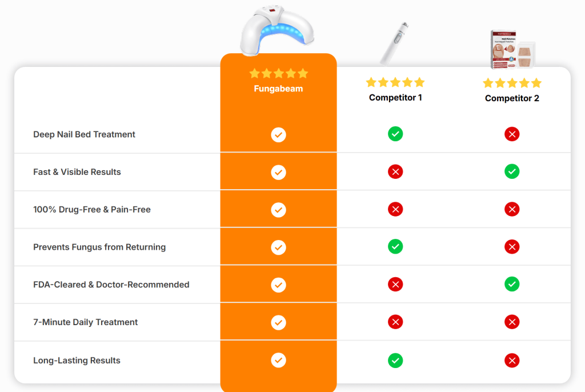Click Competitor 1 red X for 7-Minute Daily Treatment

(395, 322)
